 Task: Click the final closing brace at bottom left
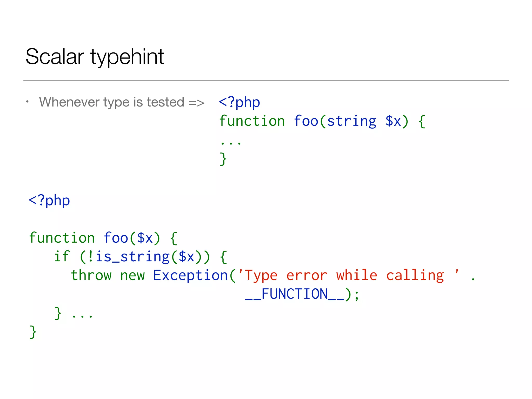pos(33,332)
